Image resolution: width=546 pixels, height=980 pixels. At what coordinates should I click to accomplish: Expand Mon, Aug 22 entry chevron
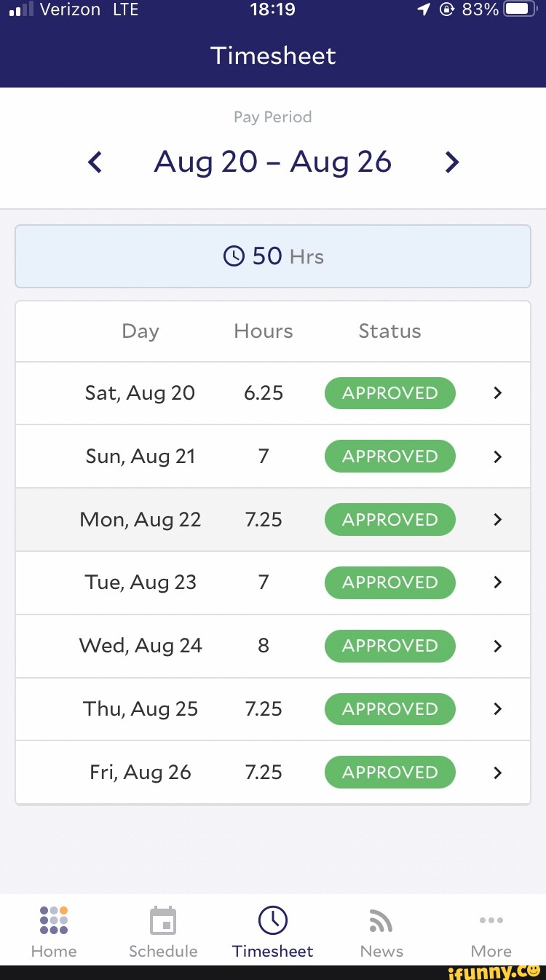[x=498, y=520]
